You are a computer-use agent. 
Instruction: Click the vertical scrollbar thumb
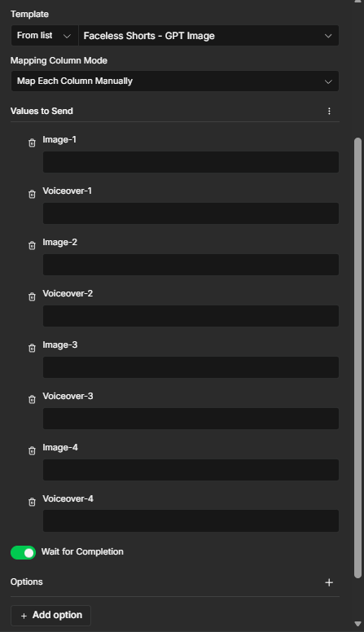click(357, 358)
